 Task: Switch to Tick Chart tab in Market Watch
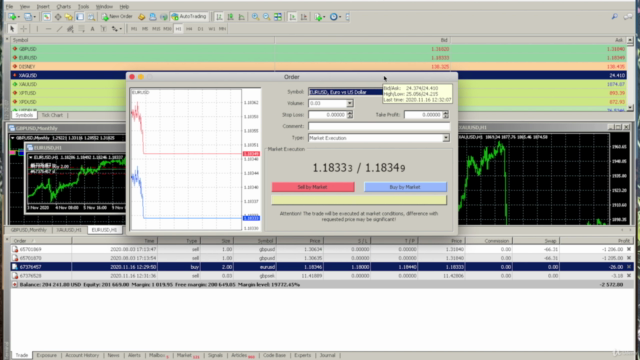[x=52, y=115]
